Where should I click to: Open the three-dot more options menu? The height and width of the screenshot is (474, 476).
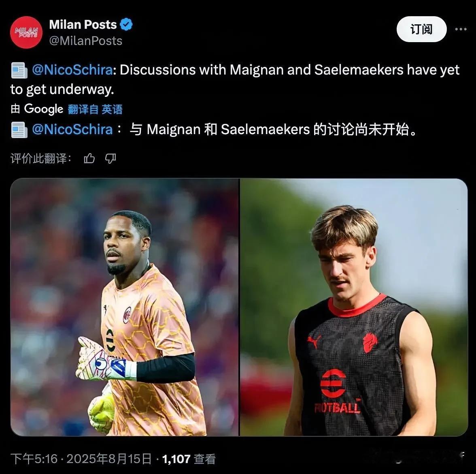click(461, 29)
